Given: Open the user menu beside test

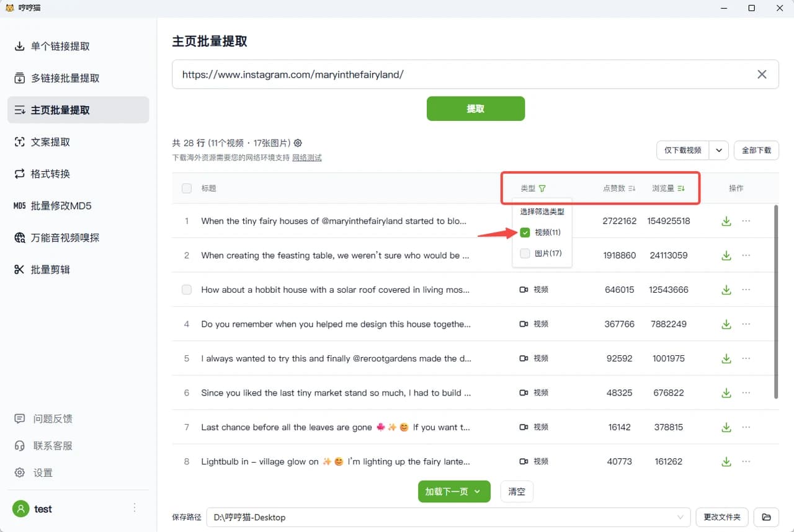Looking at the screenshot, I should tap(135, 508).
